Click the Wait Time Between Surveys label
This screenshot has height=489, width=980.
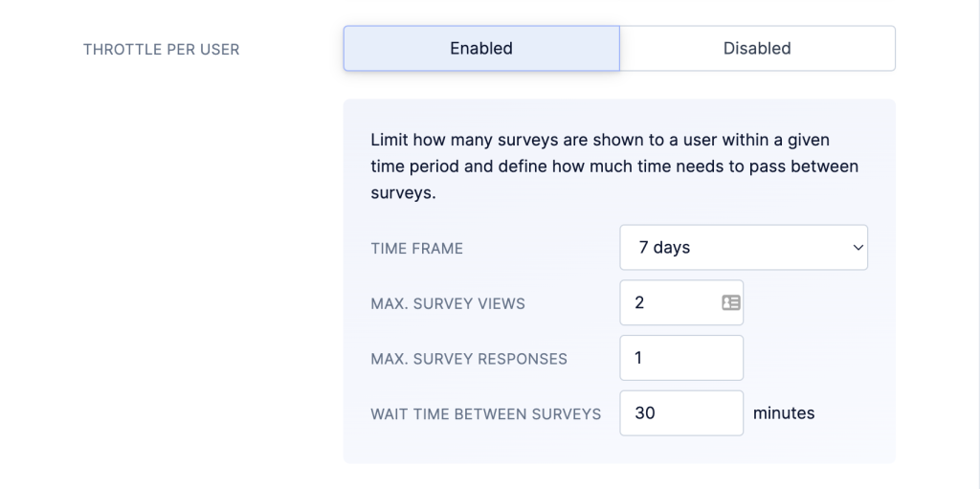pos(485,414)
